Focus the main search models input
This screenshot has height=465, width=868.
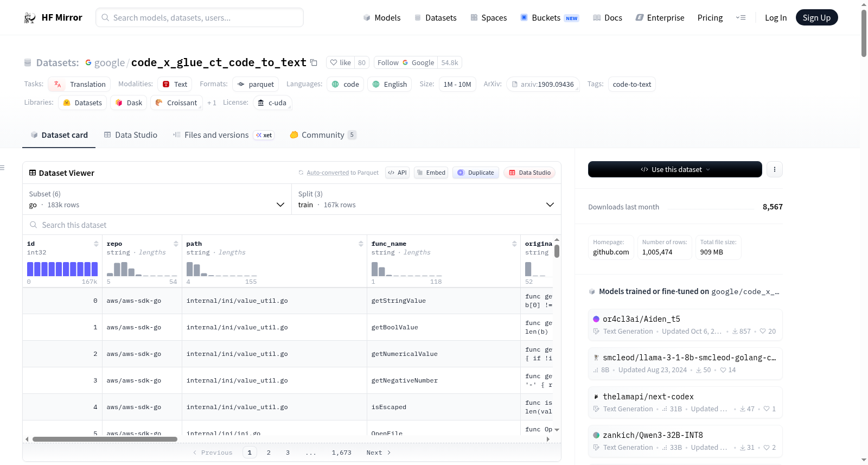click(x=200, y=17)
